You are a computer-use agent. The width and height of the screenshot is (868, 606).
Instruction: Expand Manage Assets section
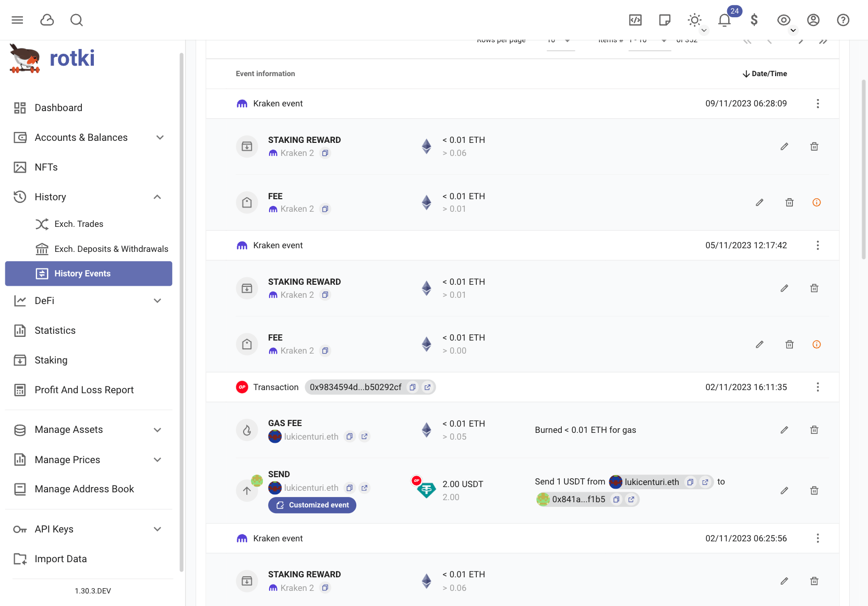(89, 430)
